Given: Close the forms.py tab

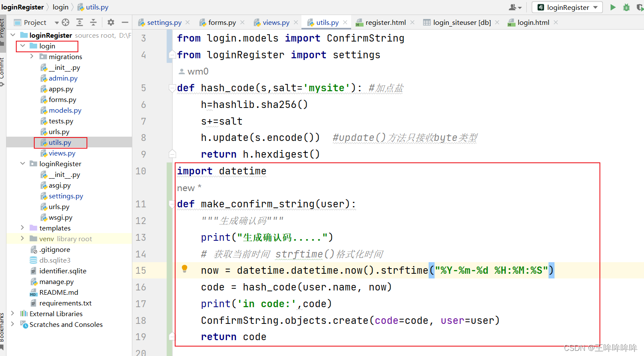Looking at the screenshot, I should point(242,22).
